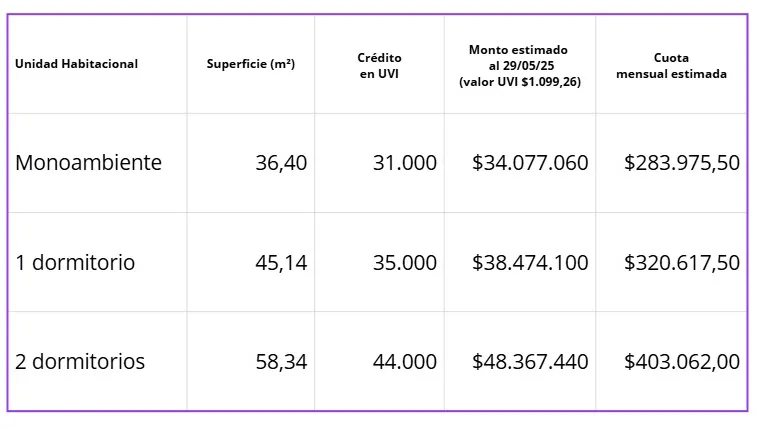Select the Monoambiente row label

88,163
